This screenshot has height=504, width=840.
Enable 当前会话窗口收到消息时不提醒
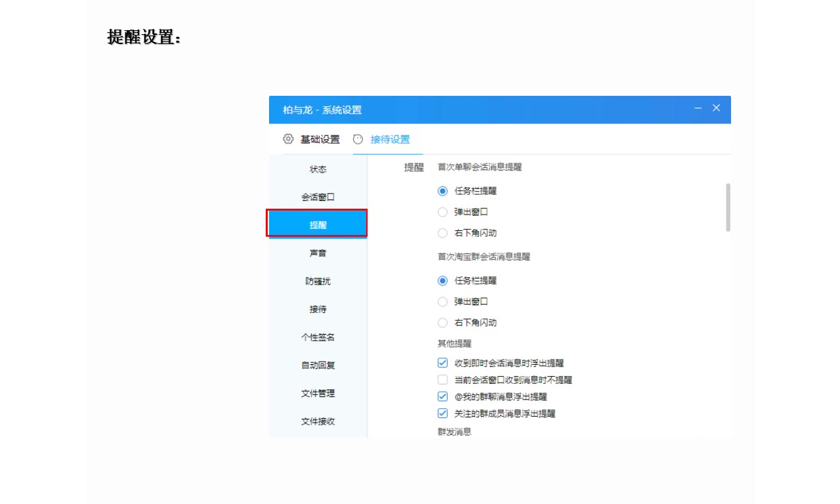coord(442,379)
